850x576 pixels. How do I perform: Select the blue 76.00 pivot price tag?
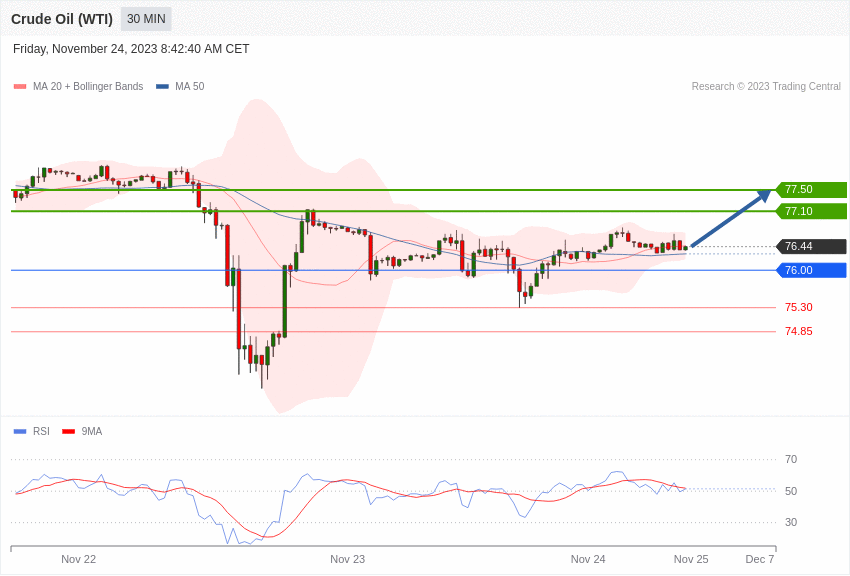811,270
